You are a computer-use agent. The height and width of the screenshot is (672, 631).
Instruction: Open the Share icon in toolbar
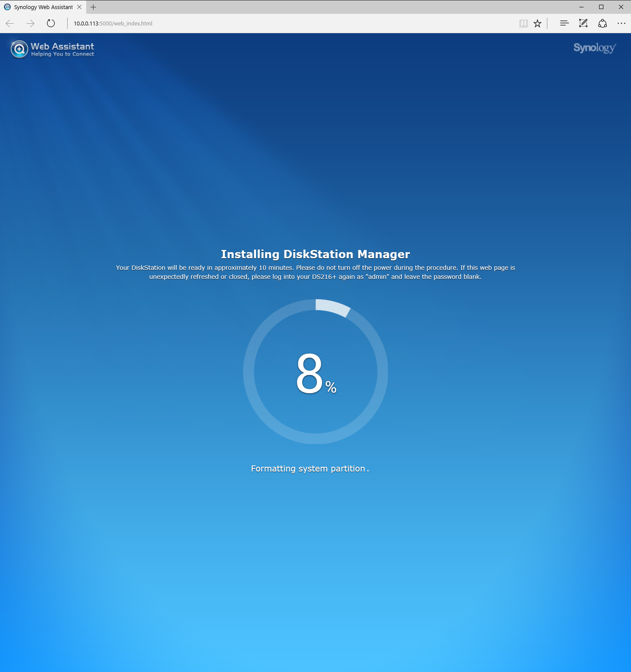[x=603, y=23]
